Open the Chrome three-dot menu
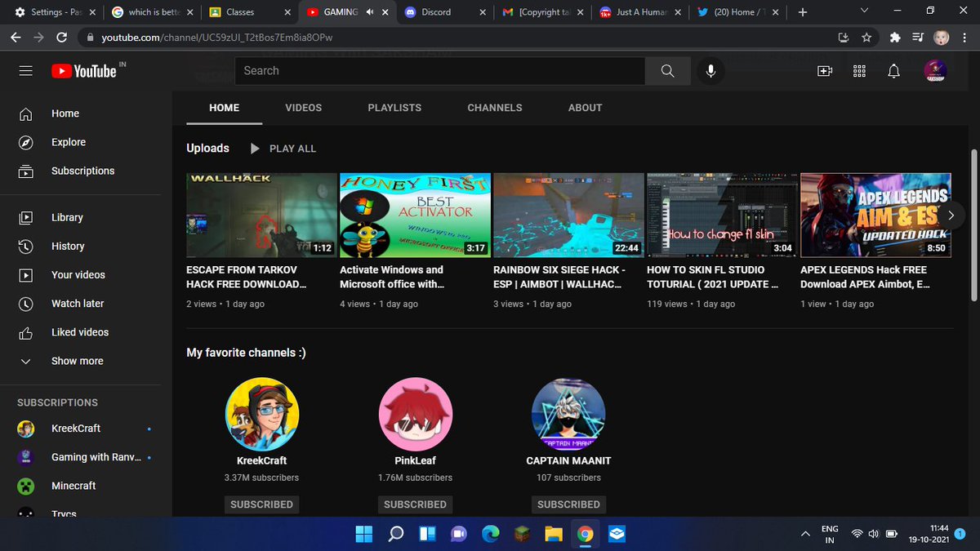Image resolution: width=980 pixels, height=551 pixels. click(964, 38)
